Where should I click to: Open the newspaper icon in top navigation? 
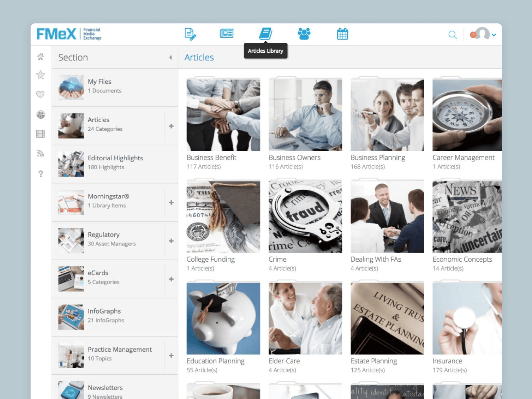pyautogui.click(x=226, y=34)
